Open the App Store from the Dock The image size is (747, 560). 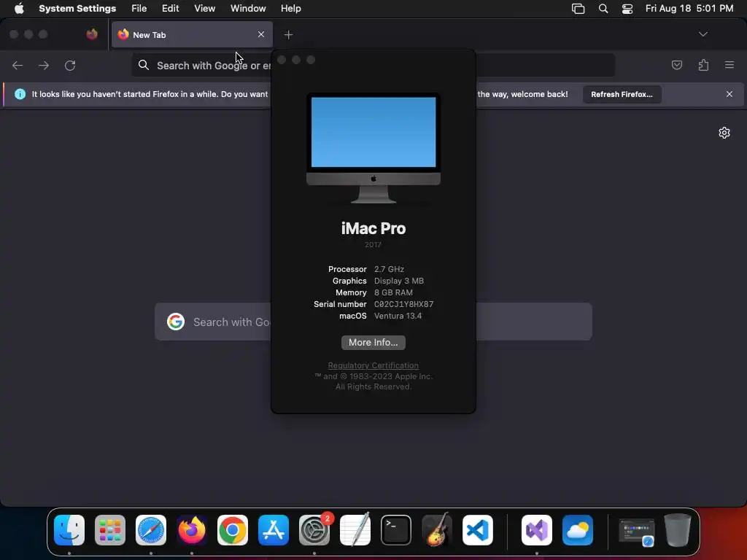274,530
